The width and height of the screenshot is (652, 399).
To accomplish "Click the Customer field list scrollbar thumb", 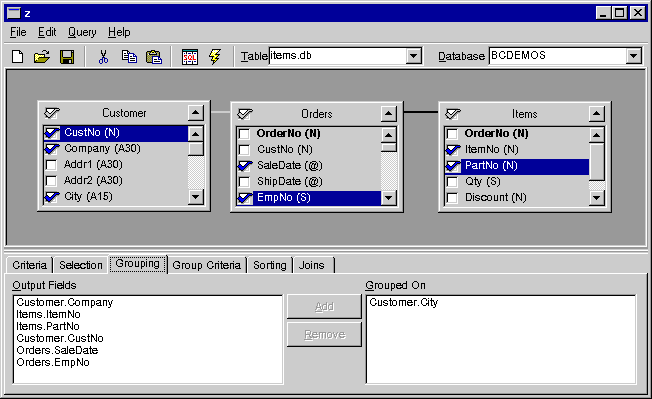I will click(195, 148).
